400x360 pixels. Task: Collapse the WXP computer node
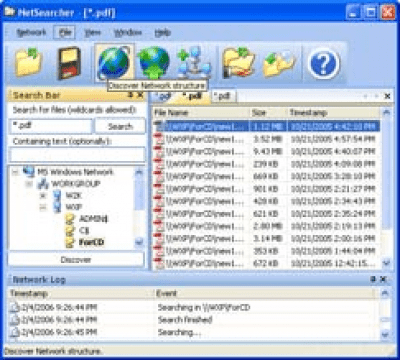pos(43,208)
